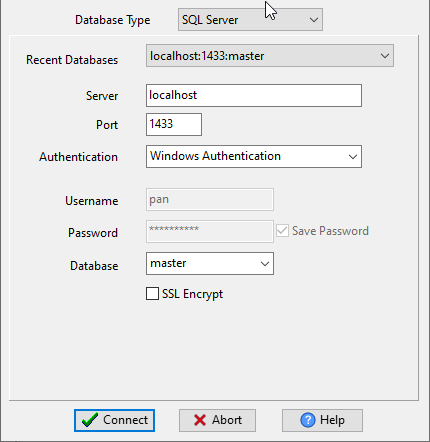Toggle the SSL Encrypt checkbox
The image size is (430, 442).
click(x=152, y=294)
